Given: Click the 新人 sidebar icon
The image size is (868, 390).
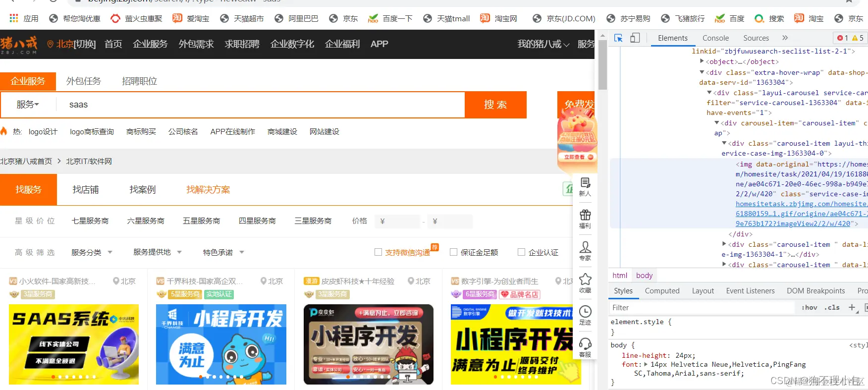Looking at the screenshot, I should click(x=585, y=187).
